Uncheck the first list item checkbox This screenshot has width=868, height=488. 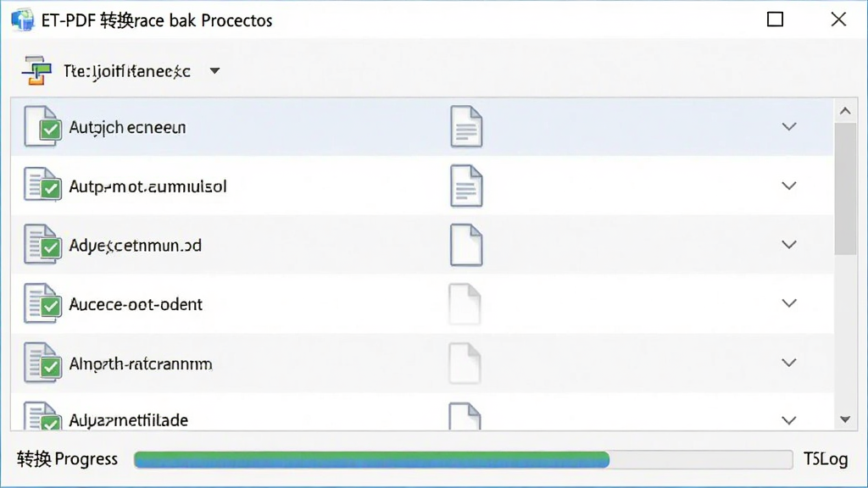point(50,130)
